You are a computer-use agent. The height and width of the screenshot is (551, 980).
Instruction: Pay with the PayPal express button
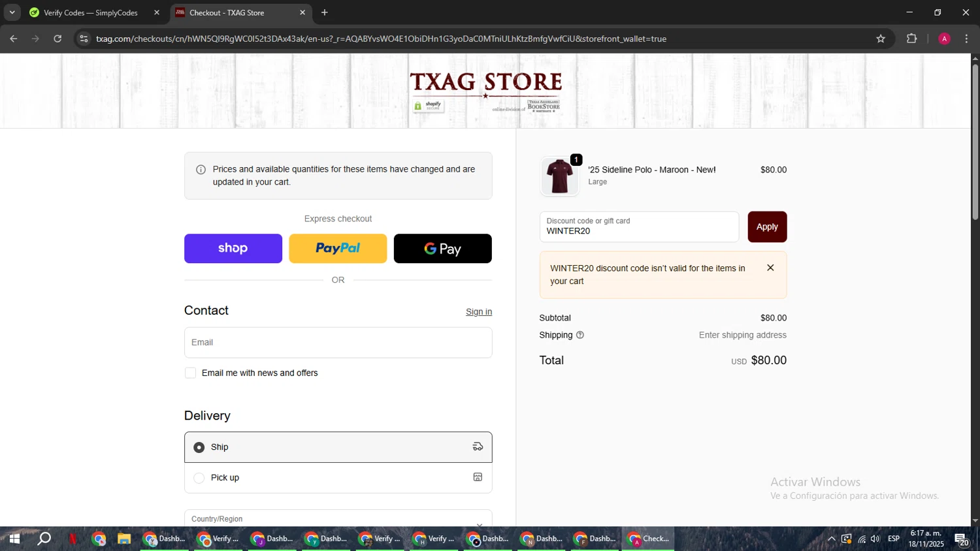pos(338,248)
